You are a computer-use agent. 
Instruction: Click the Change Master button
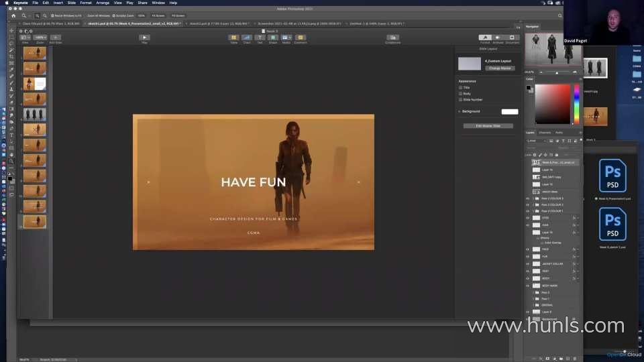(x=500, y=68)
